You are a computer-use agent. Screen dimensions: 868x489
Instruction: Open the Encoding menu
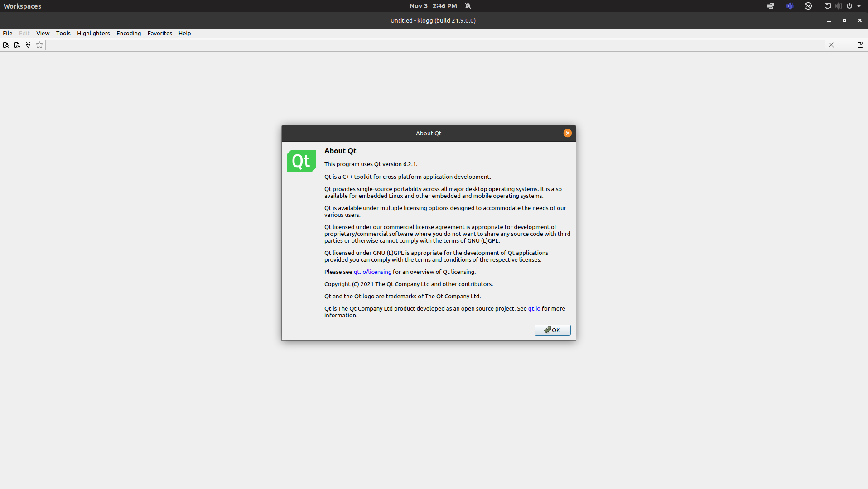tap(129, 33)
